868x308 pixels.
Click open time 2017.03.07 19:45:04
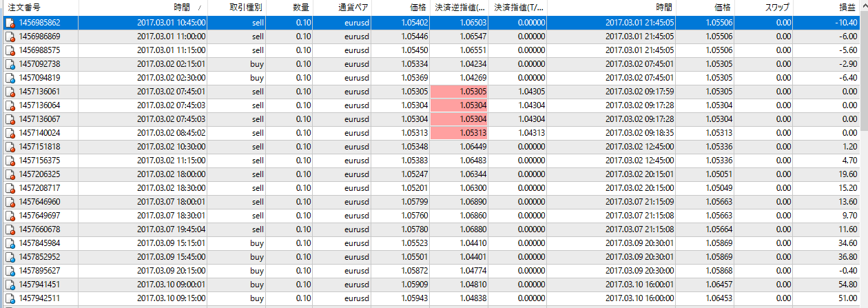click(171, 229)
